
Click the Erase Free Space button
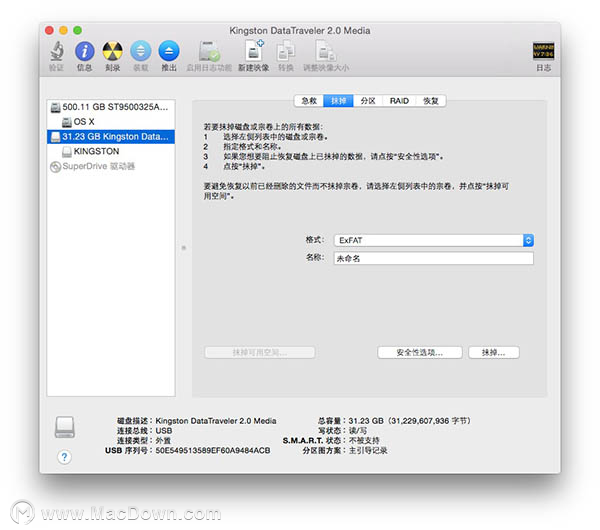(x=260, y=352)
